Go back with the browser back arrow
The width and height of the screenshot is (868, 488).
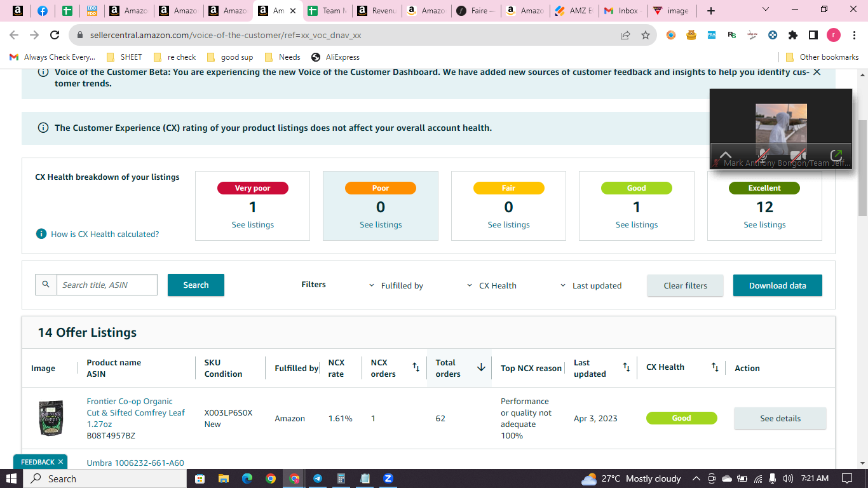coord(14,35)
